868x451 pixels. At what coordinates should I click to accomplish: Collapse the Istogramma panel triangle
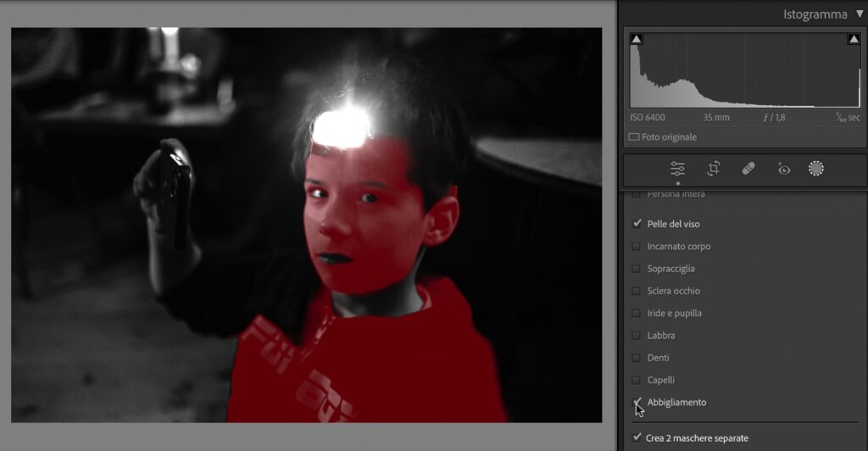pos(860,14)
